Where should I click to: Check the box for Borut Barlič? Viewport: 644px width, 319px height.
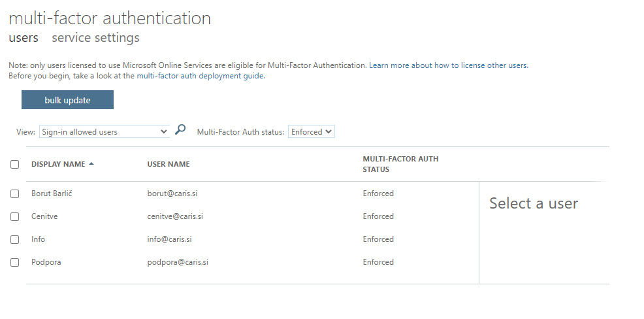click(x=15, y=193)
